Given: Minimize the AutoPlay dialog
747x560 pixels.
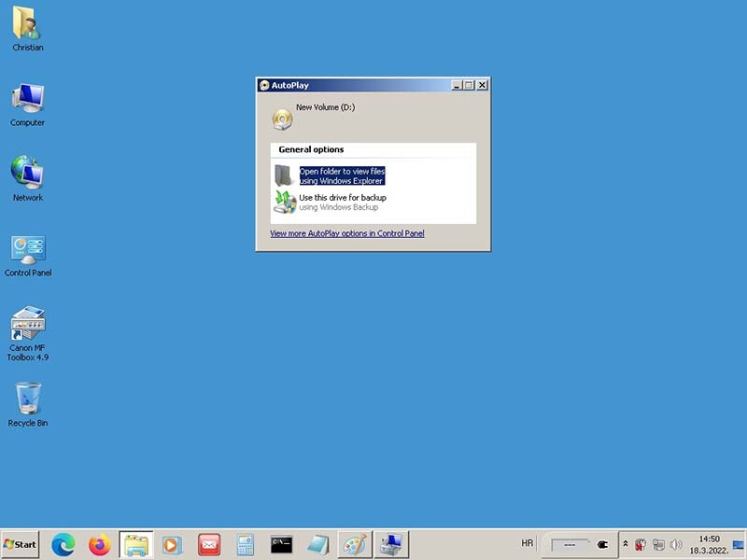Looking at the screenshot, I should (457, 85).
